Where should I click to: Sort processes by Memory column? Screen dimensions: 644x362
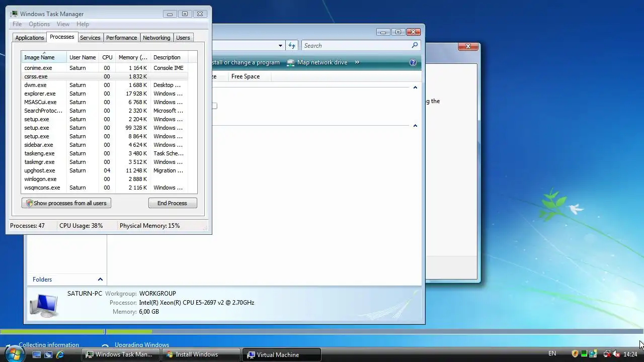point(133,57)
